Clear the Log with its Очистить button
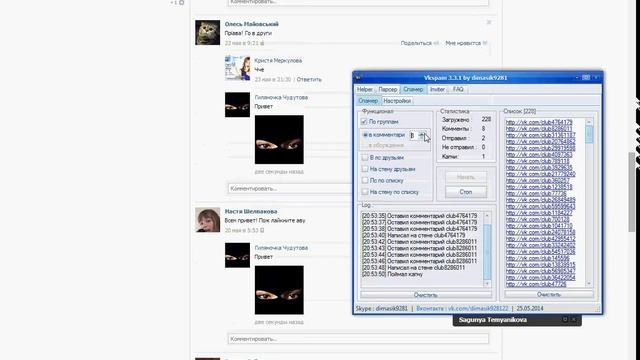This screenshot has width=640, height=360. 426,295
